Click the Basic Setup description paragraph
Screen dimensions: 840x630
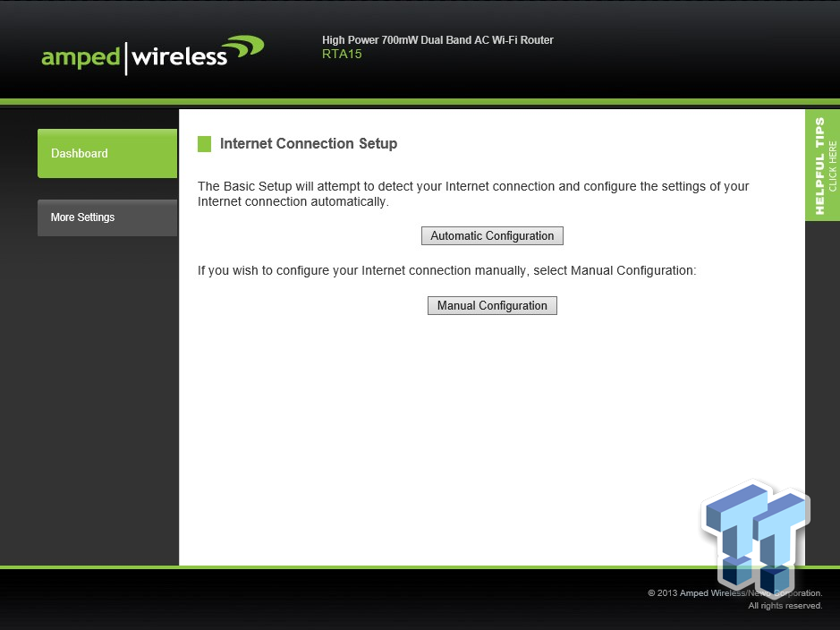pyautogui.click(x=472, y=193)
